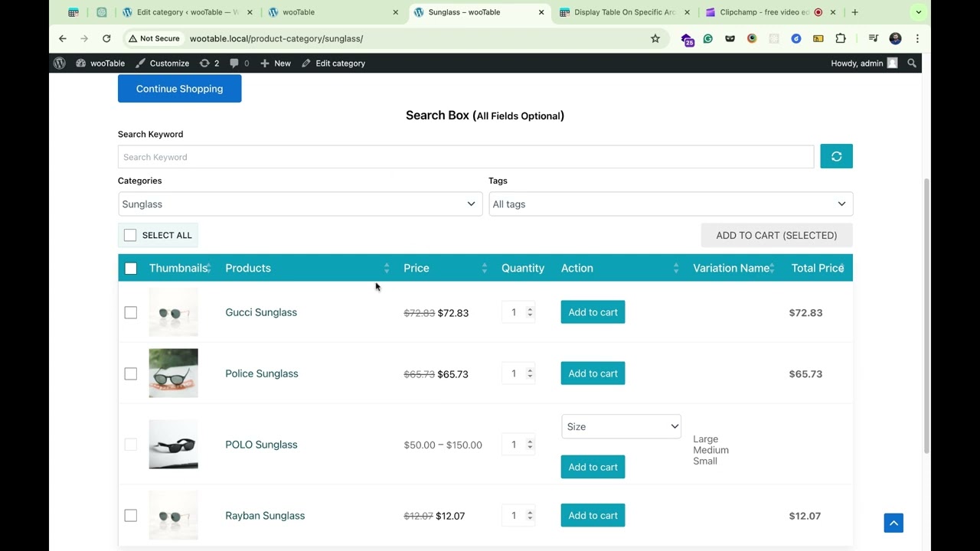
Task: Open the Gucci Sunglass product link
Action: tap(261, 312)
